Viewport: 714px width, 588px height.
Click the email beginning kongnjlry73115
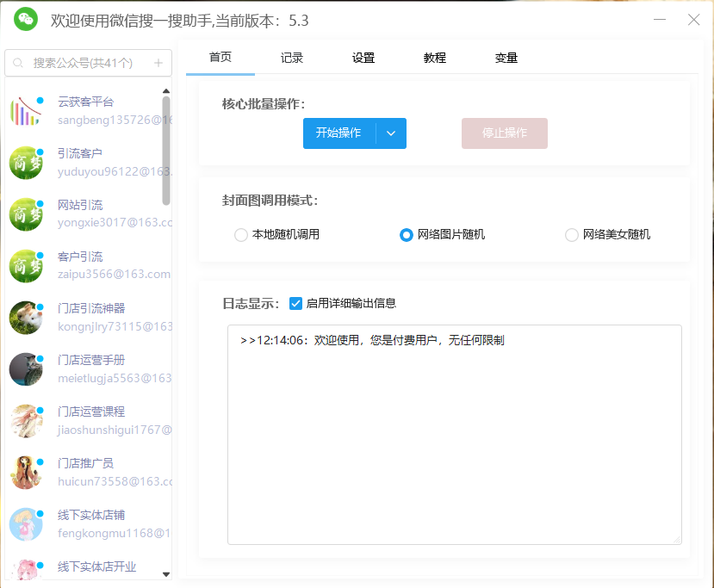[115, 327]
